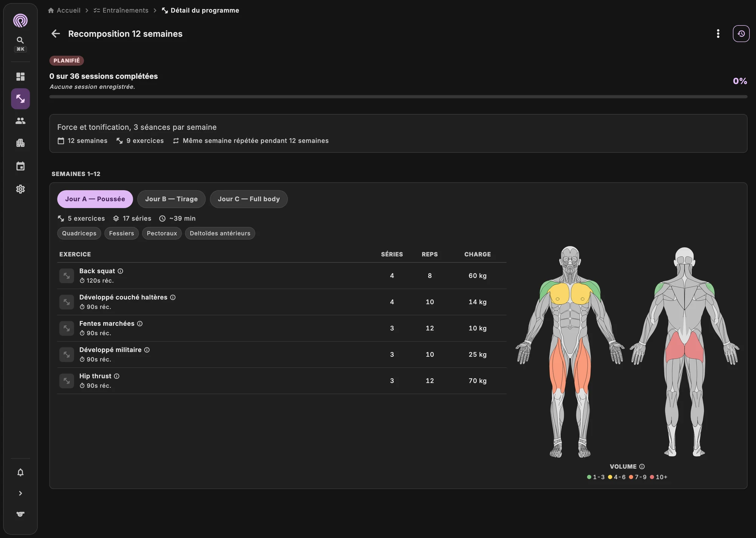The height and width of the screenshot is (538, 756).
Task: Click the back view muscle body diagram
Action: tap(685, 352)
